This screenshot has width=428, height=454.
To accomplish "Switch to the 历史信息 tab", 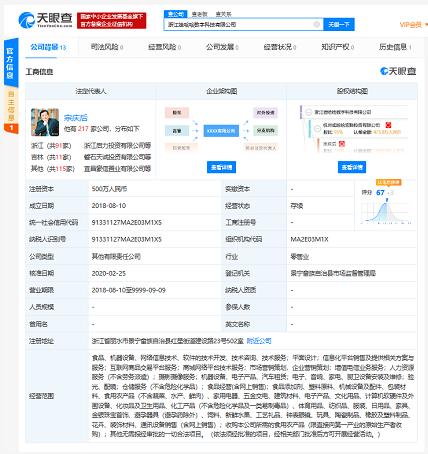I will point(395,47).
